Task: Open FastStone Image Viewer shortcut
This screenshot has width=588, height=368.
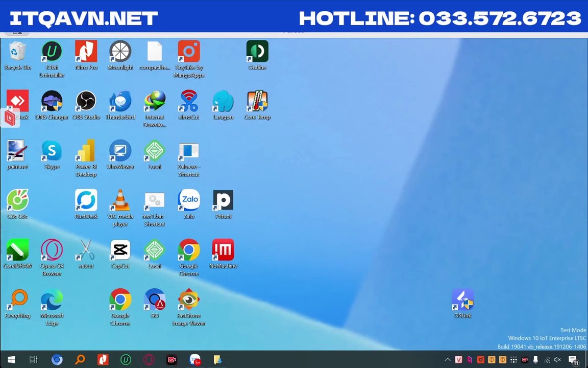Action: 189,307
